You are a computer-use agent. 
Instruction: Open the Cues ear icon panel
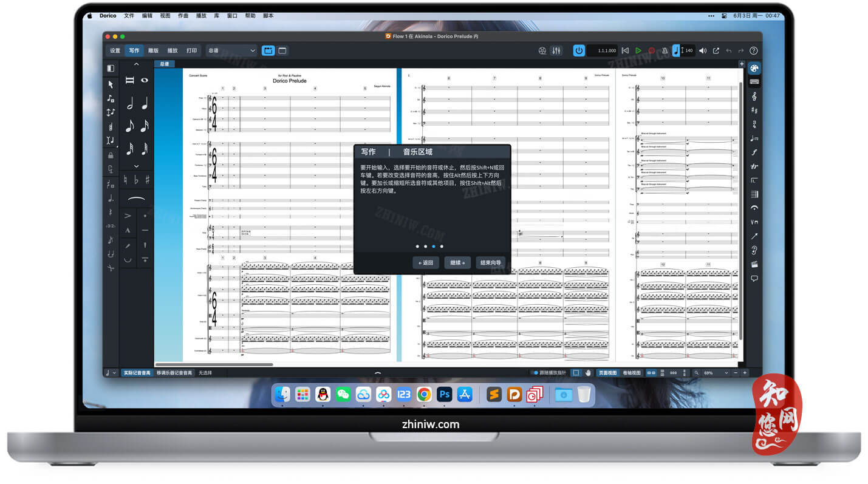[x=754, y=250]
